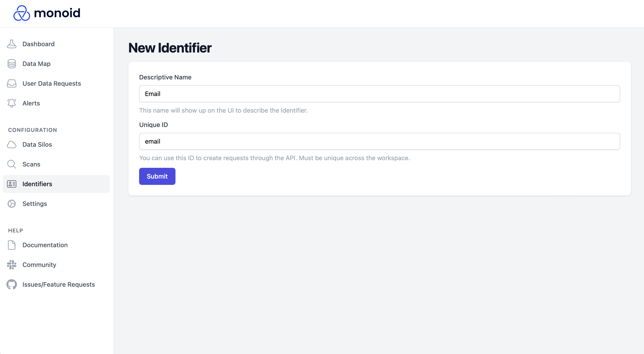644x354 pixels.
Task: Click the Documentation help link
Action: click(45, 245)
